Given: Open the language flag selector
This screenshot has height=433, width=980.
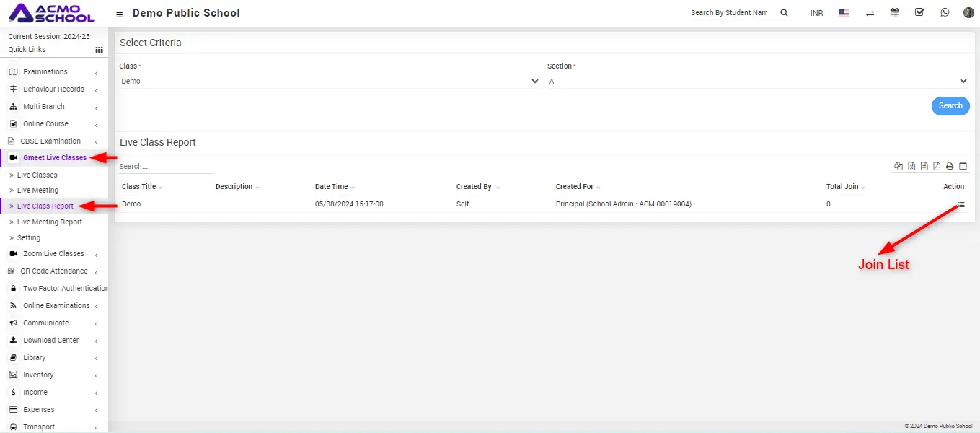Looking at the screenshot, I should click(844, 13).
